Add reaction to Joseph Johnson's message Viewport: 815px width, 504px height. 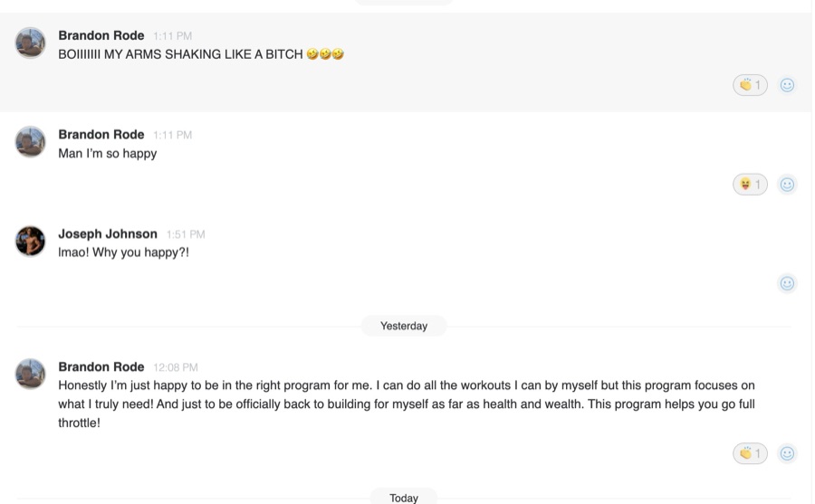tap(787, 283)
